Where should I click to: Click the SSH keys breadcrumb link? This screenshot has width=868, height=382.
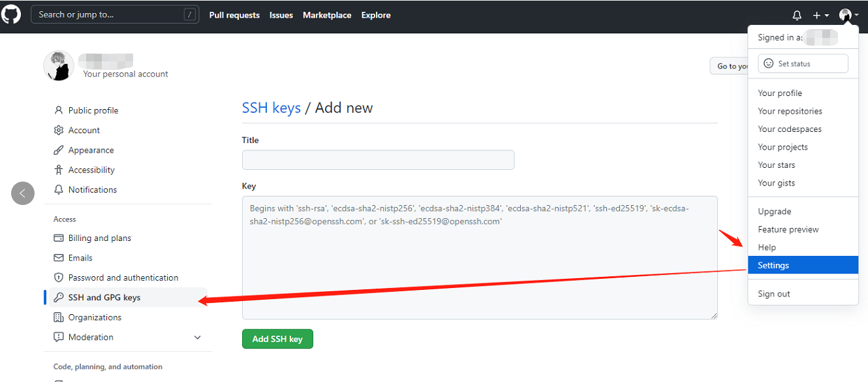(x=271, y=108)
